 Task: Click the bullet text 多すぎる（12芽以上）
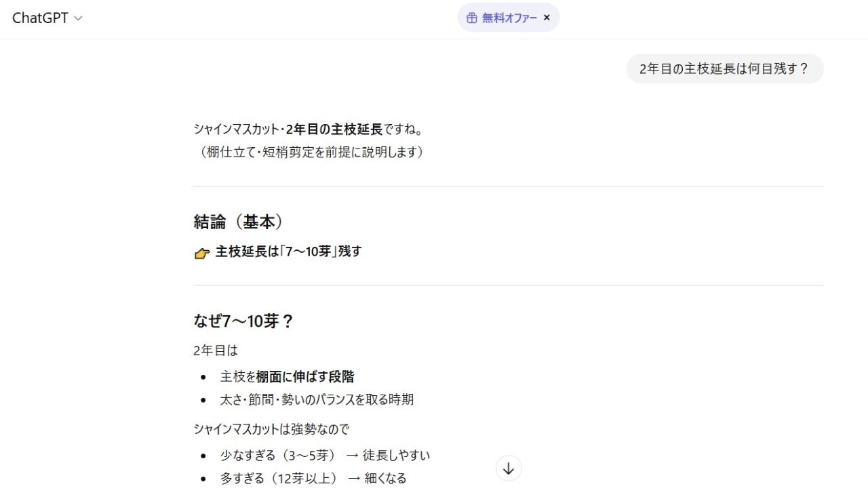[x=279, y=478]
